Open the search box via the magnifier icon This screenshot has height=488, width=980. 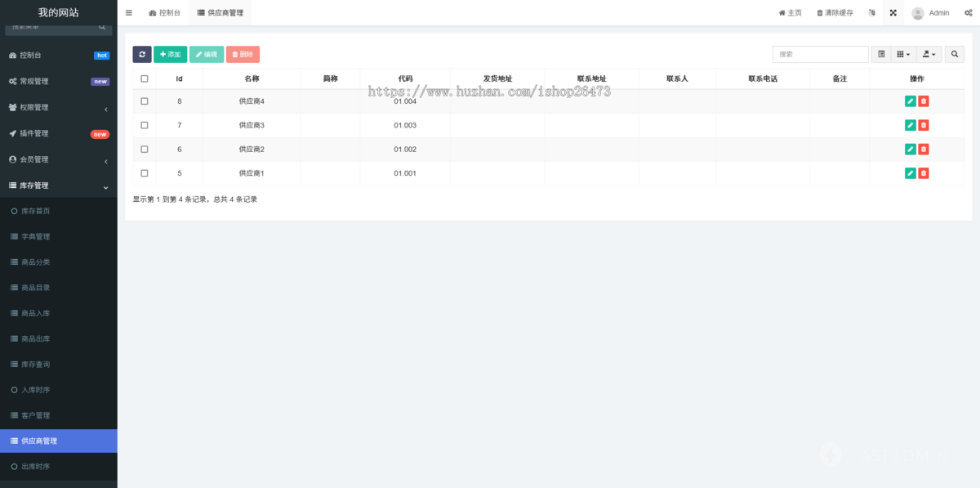tap(954, 54)
